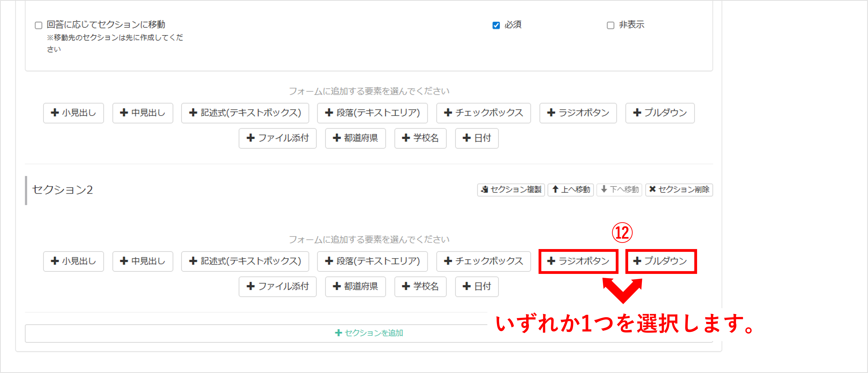
Task: Add ラジオボタン in Section 2
Action: tap(578, 261)
